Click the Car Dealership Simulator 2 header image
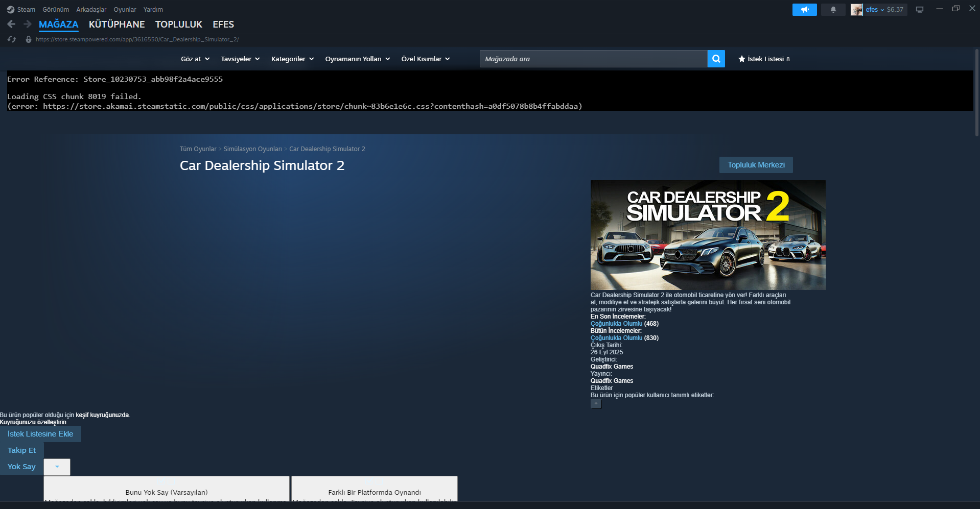 708,235
